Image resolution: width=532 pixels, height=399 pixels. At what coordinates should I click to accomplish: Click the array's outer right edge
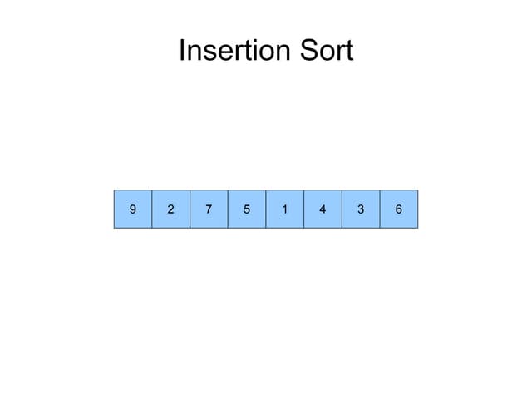[x=417, y=209]
